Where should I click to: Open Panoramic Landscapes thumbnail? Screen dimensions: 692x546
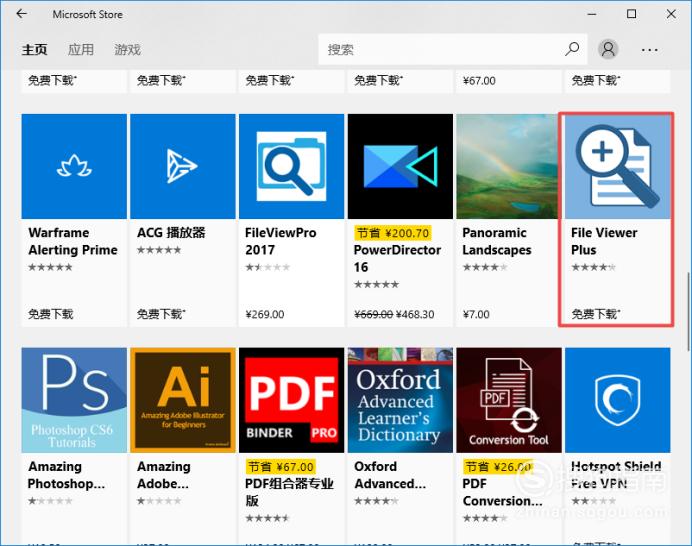point(507,166)
